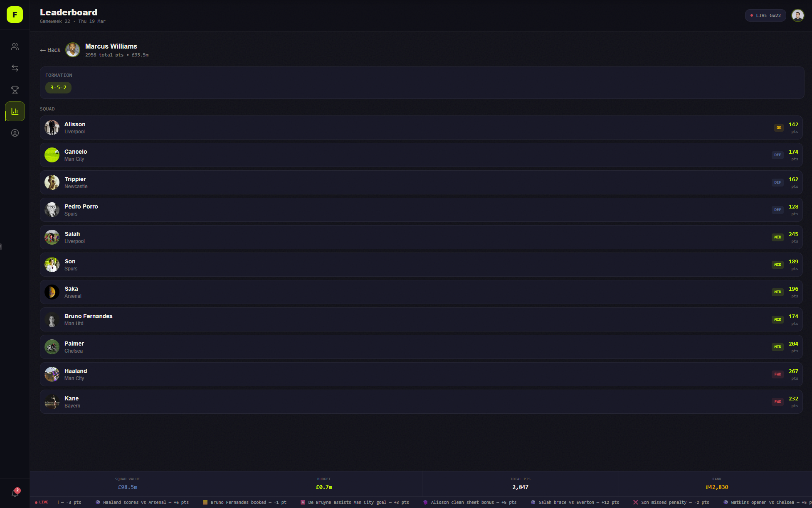812x508 pixels.
Task: Open the transfers arrows icon
Action: pyautogui.click(x=15, y=68)
